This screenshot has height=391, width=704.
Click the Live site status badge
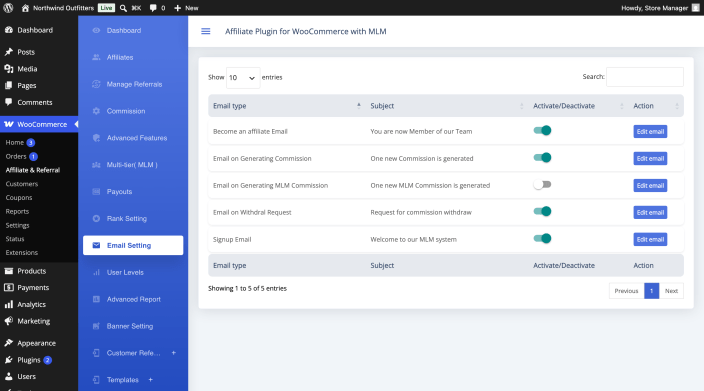pos(106,8)
